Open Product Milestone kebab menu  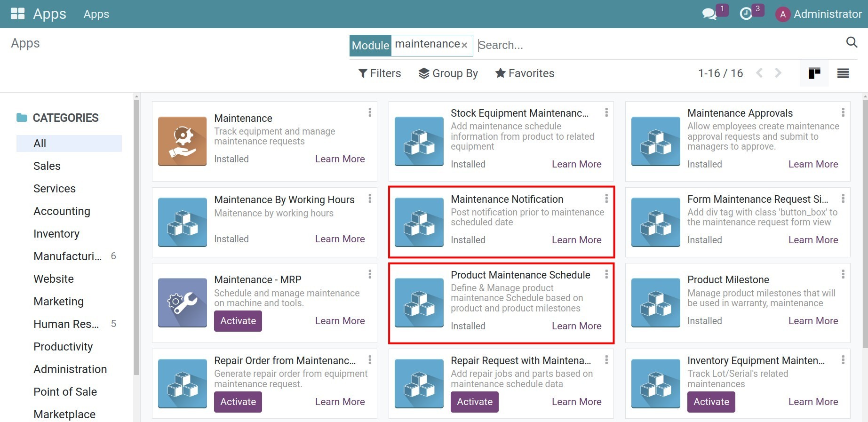pyautogui.click(x=843, y=274)
